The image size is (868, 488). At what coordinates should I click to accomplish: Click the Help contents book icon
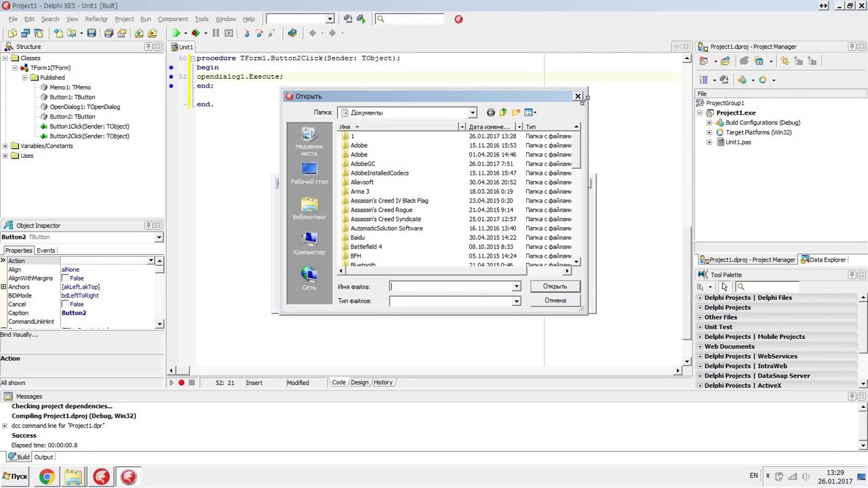[292, 33]
